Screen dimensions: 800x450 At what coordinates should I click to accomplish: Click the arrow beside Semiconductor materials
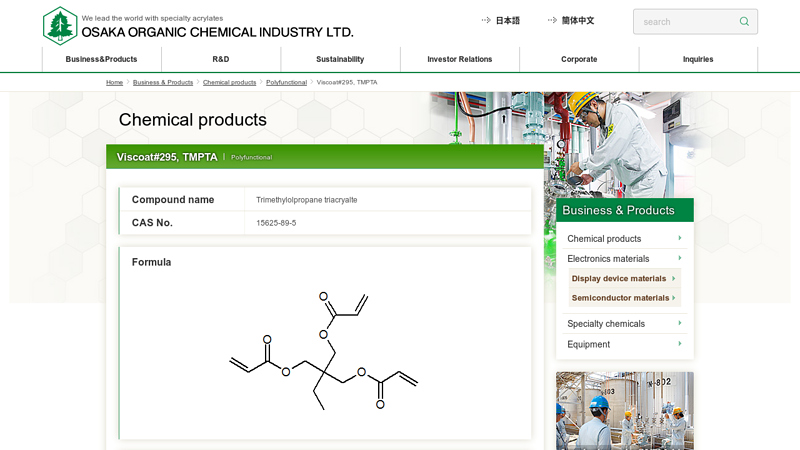[x=673, y=297]
